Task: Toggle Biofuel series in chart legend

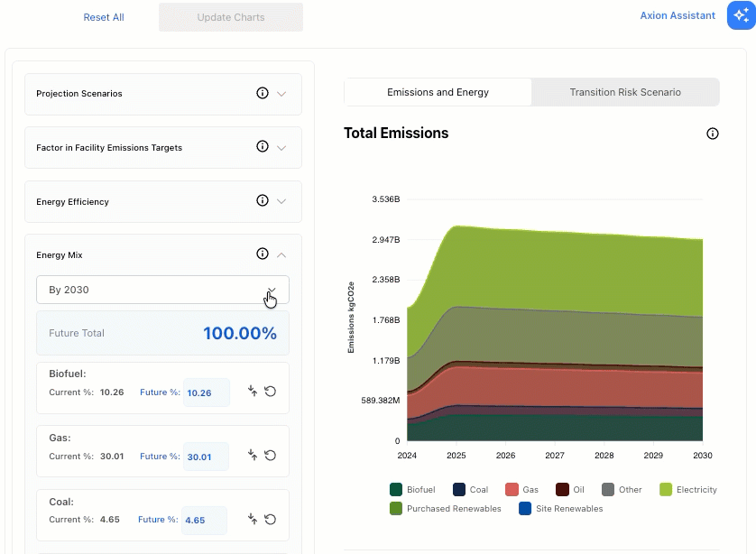Action: (x=412, y=489)
